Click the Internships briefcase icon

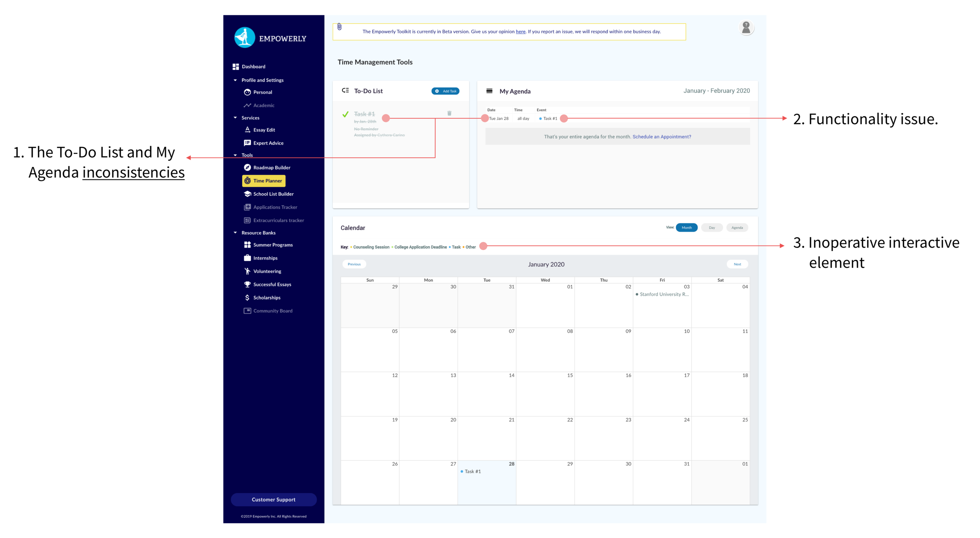(x=247, y=258)
